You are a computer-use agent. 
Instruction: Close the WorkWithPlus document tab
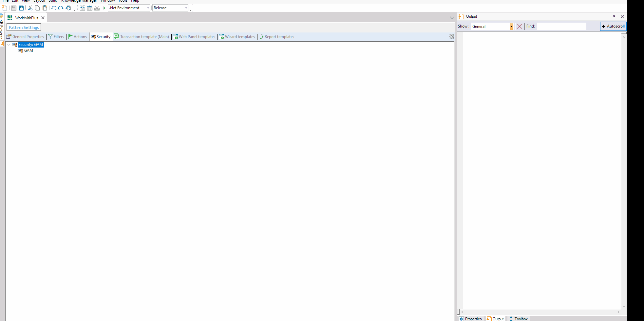point(43,18)
